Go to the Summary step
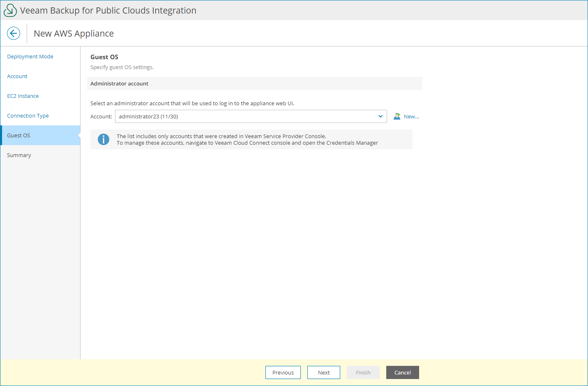The width and height of the screenshot is (588, 386). tap(19, 155)
